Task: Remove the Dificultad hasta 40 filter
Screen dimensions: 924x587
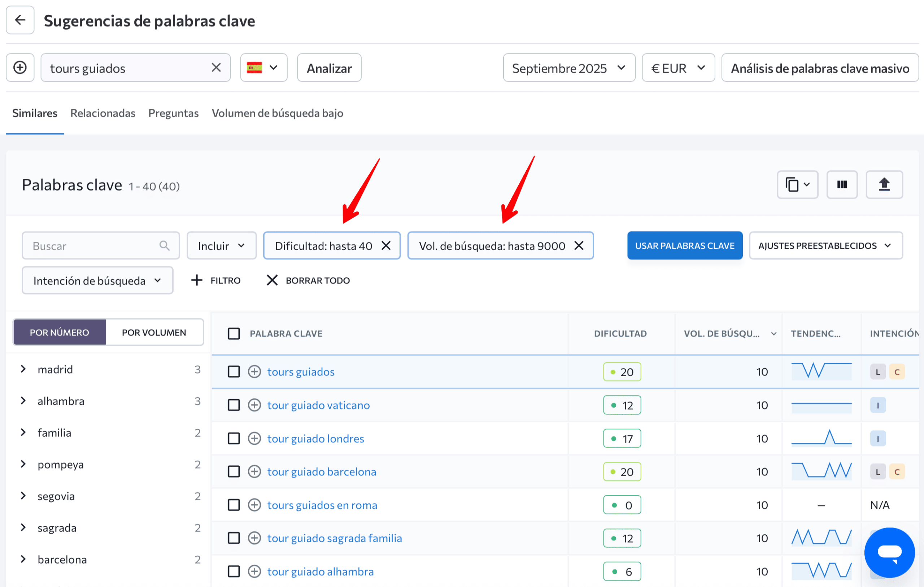Action: pos(386,246)
